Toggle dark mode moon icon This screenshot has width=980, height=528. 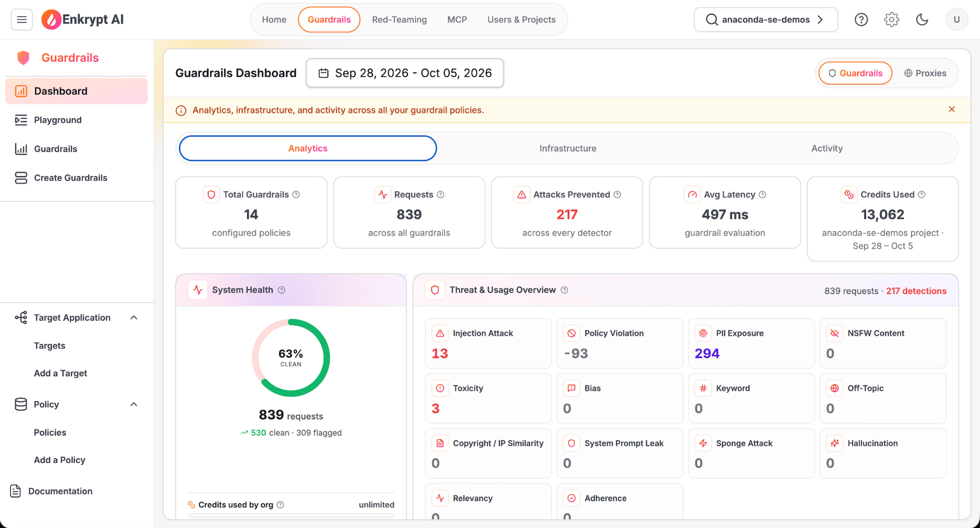(922, 19)
